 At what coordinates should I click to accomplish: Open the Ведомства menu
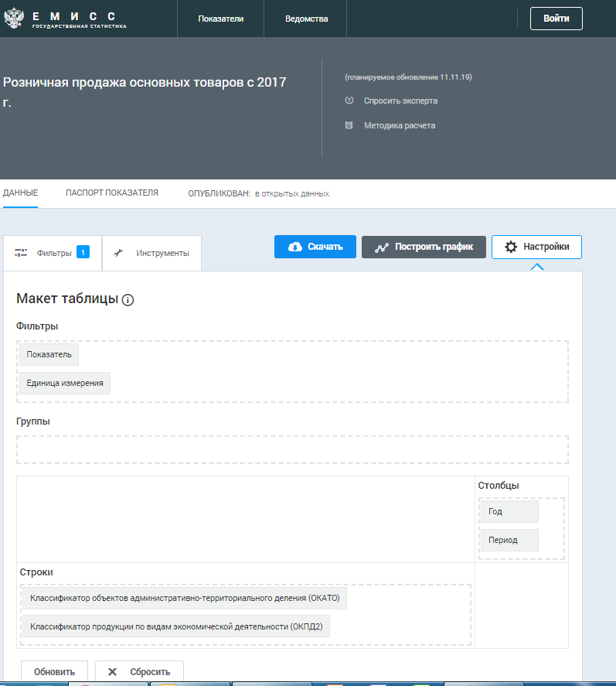coord(305,19)
